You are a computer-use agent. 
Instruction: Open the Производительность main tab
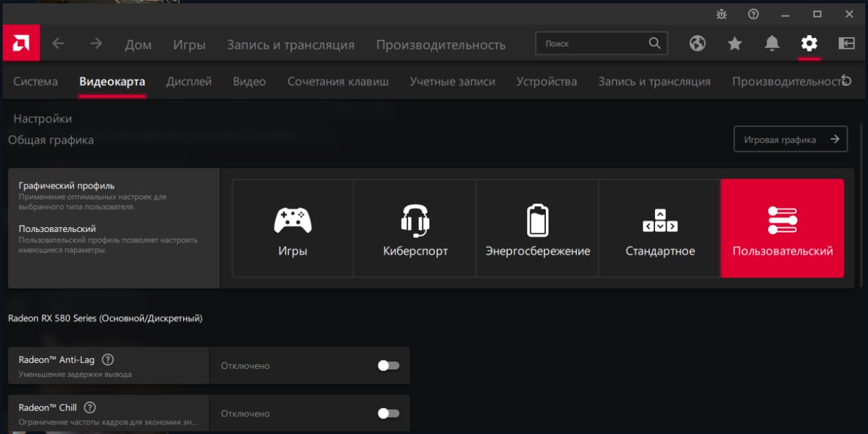pyautogui.click(x=441, y=45)
